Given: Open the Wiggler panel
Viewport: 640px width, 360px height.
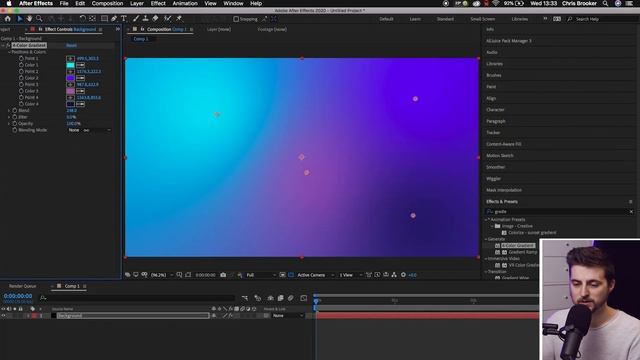Looking at the screenshot, I should point(493,178).
